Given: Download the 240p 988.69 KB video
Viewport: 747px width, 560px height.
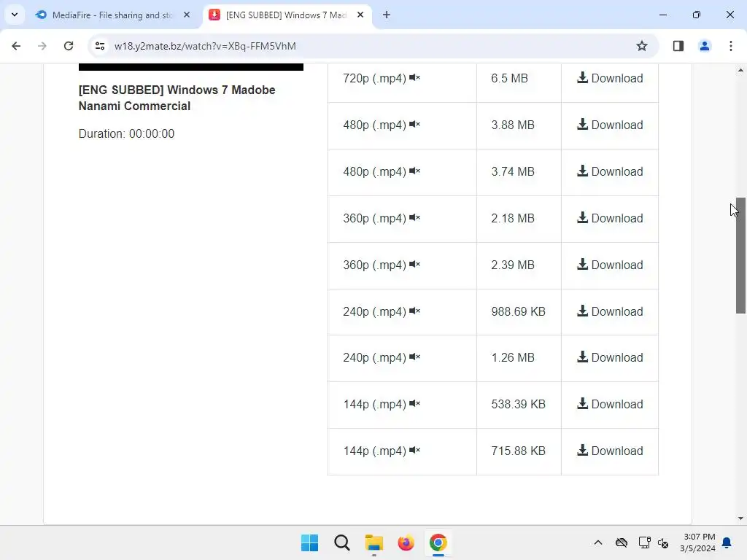Looking at the screenshot, I should click(x=610, y=311).
